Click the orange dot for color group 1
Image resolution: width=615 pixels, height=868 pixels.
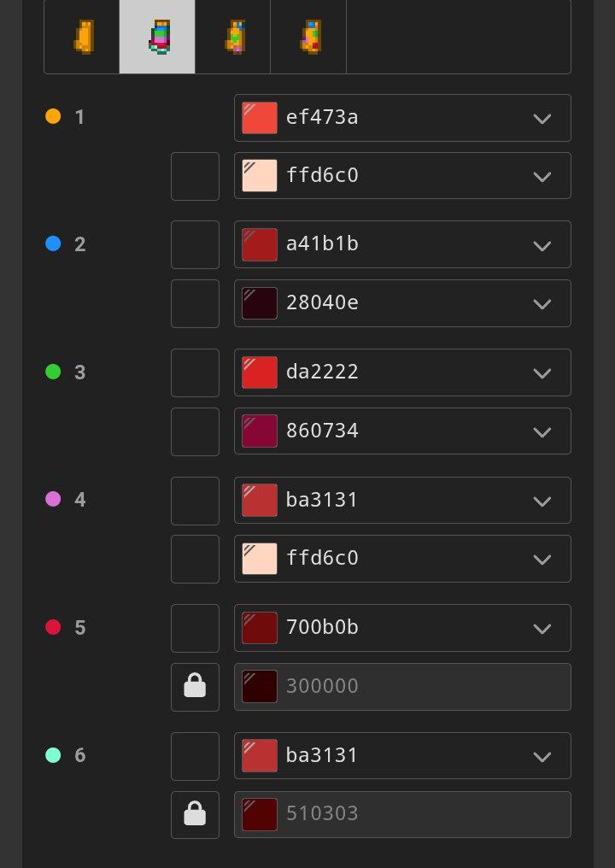tap(53, 116)
